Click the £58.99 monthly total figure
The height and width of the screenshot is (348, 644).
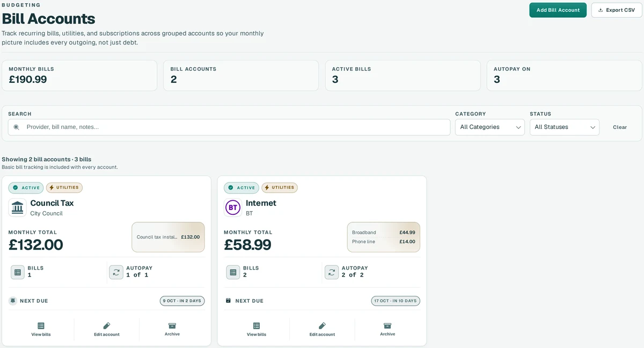[x=247, y=245]
